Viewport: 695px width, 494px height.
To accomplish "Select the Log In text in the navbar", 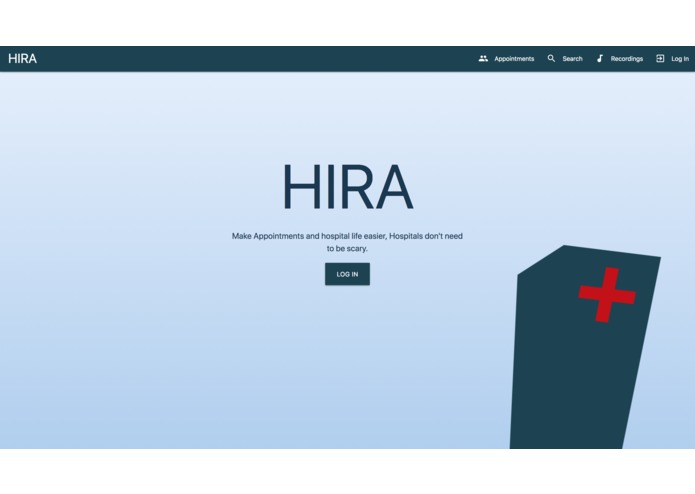I will (680, 58).
